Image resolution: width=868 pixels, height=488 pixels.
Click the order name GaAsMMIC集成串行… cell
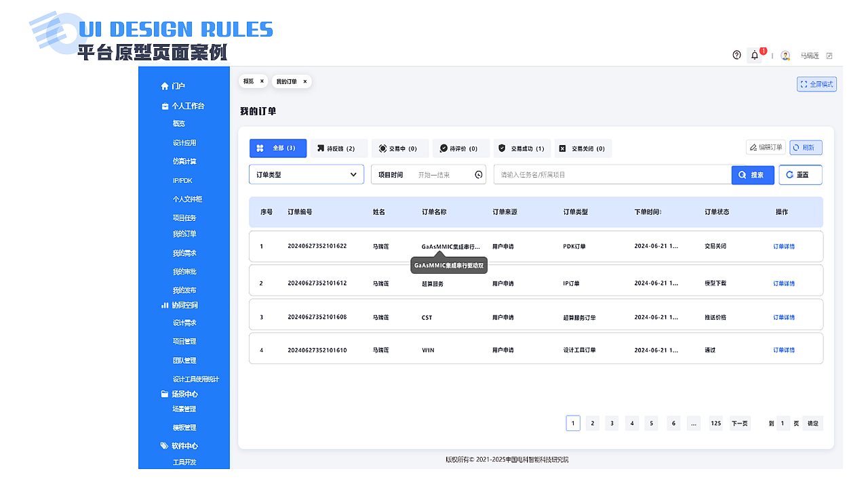coord(451,247)
